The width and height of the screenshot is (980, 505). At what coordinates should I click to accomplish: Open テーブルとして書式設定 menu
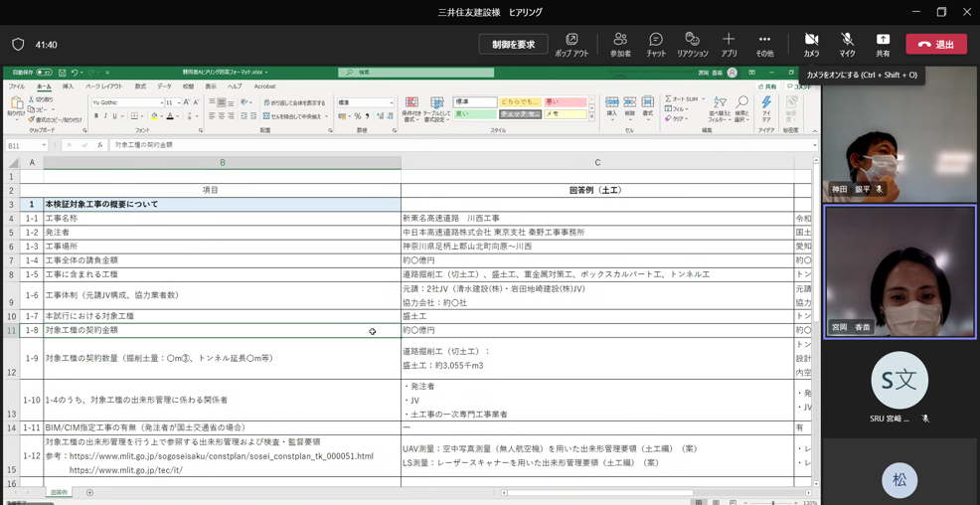tap(435, 108)
